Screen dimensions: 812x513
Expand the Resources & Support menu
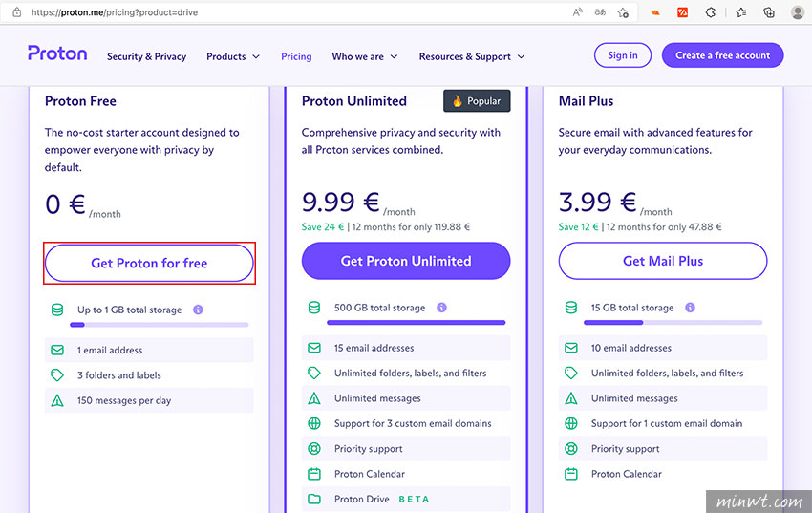[x=472, y=56]
